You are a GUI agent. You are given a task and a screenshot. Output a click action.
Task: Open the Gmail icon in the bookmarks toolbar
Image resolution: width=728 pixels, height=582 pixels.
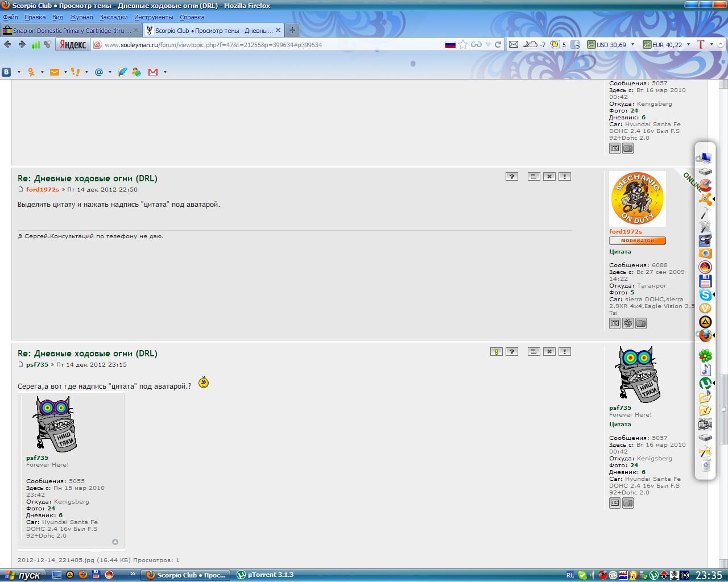click(153, 72)
